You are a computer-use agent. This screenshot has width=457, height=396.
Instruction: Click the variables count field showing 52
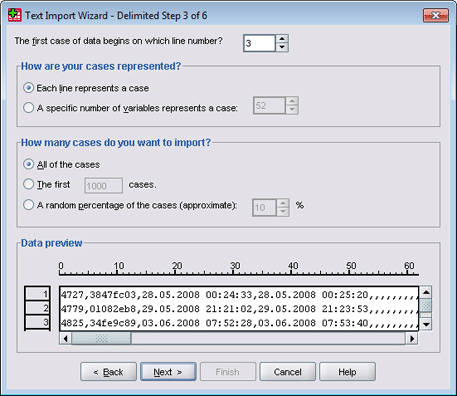pos(269,106)
